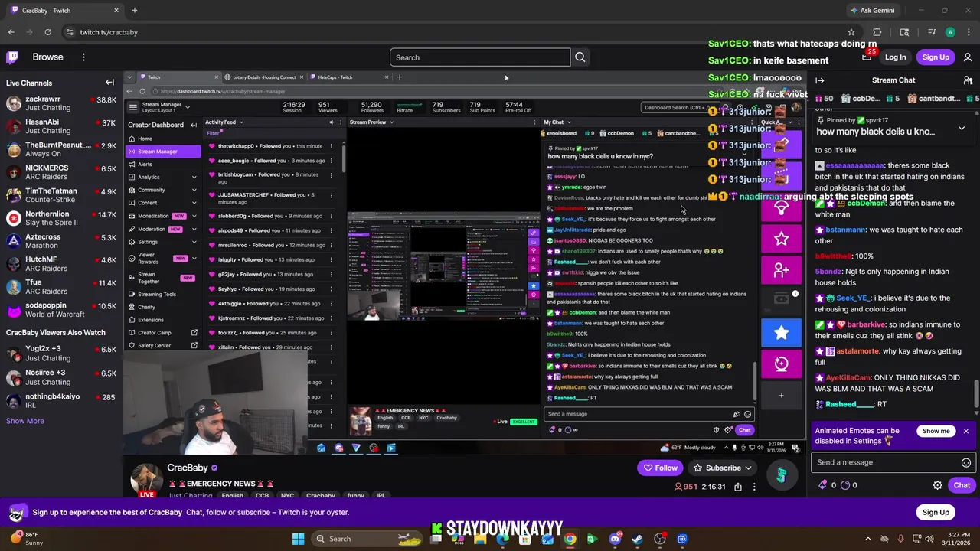Click the purple Chat send button
Image resolution: width=980 pixels, height=551 pixels.
962,485
